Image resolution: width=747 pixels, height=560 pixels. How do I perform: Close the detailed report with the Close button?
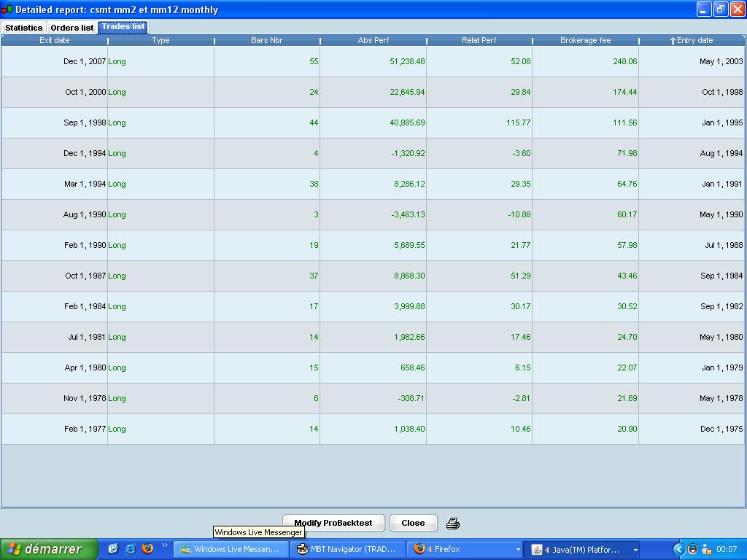tap(413, 523)
